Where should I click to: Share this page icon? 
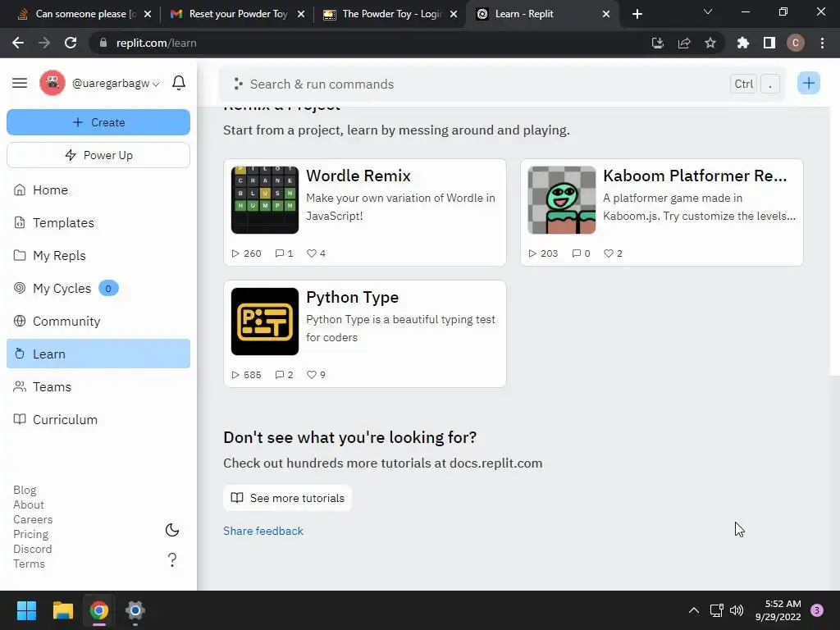click(x=684, y=43)
